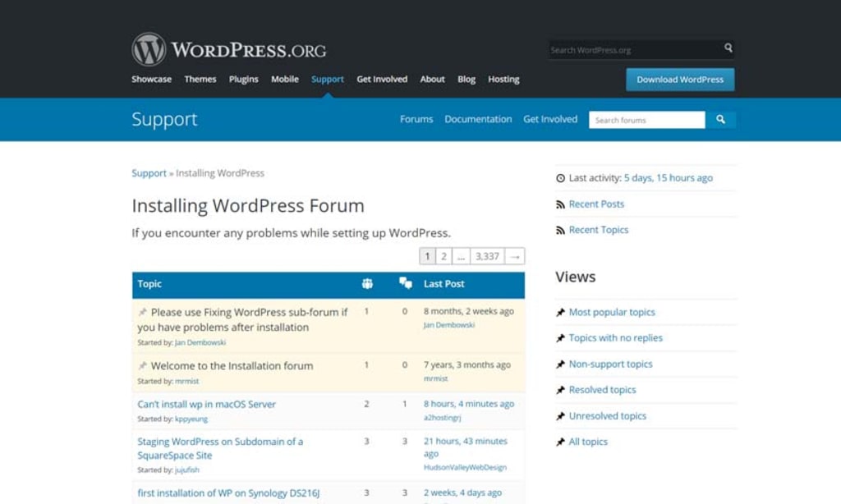Open the kppyeung author profile
This screenshot has height=504, width=841.
point(191,419)
